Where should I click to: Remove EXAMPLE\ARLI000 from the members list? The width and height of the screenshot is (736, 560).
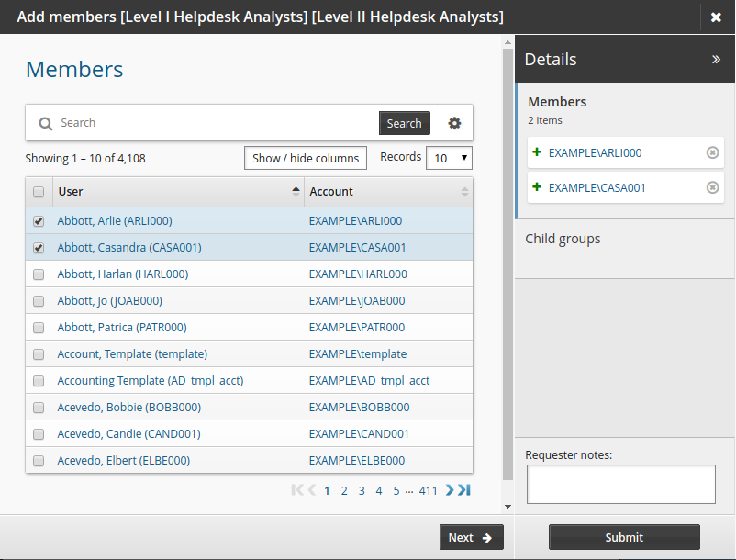[x=712, y=153]
